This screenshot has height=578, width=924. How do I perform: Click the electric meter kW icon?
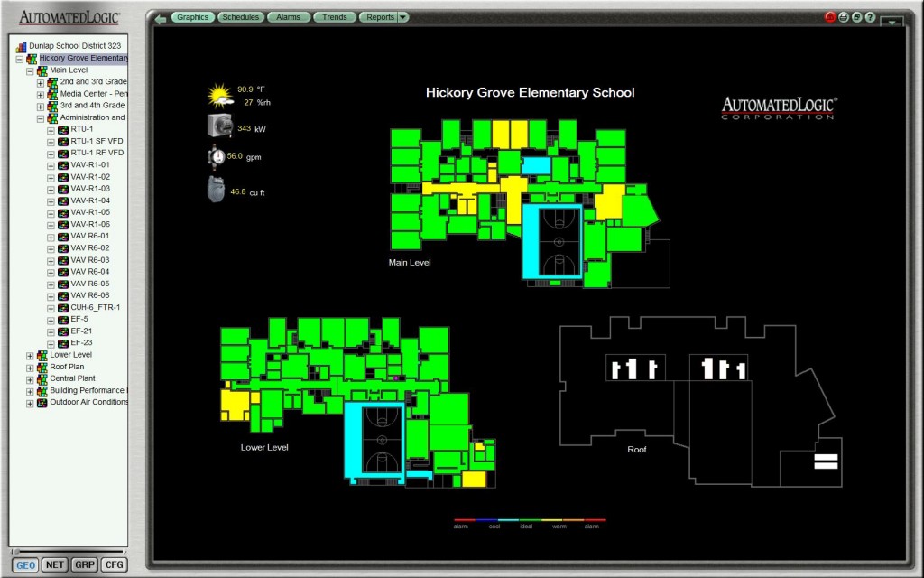coord(219,126)
